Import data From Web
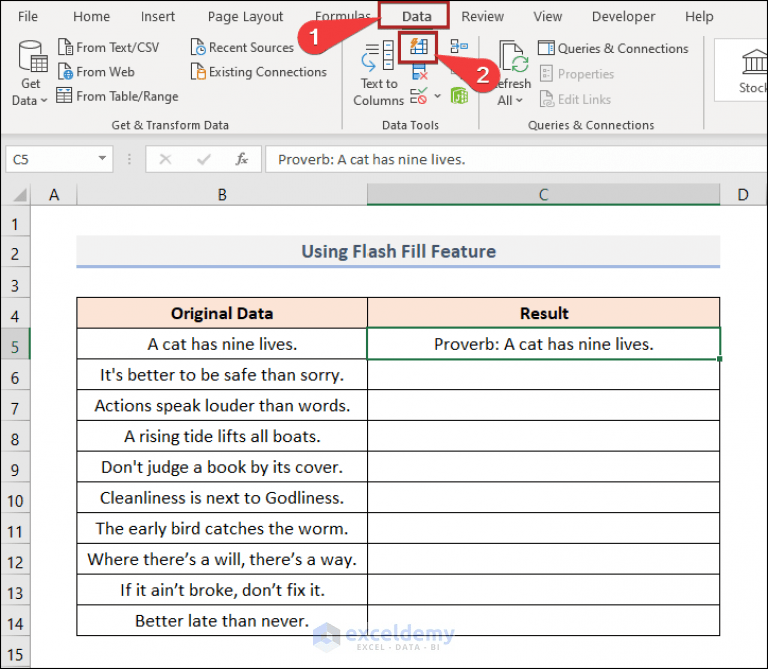Viewport: 768px width, 669px height. tap(96, 72)
